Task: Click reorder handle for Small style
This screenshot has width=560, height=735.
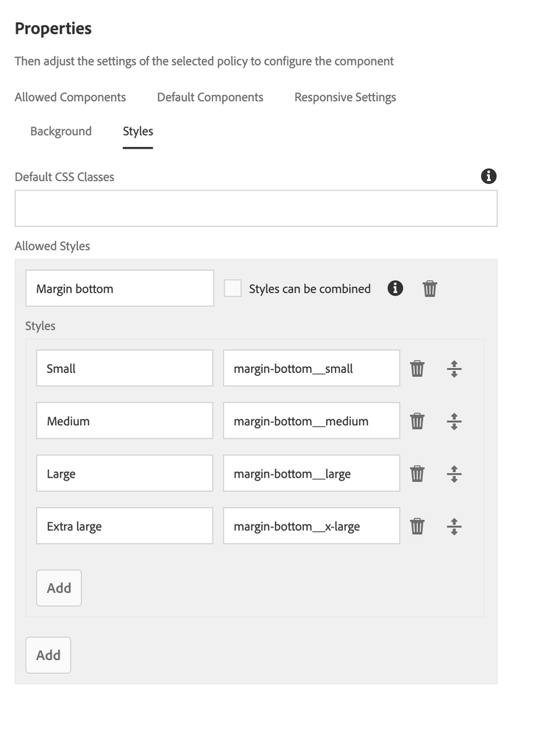Action: 454,369
